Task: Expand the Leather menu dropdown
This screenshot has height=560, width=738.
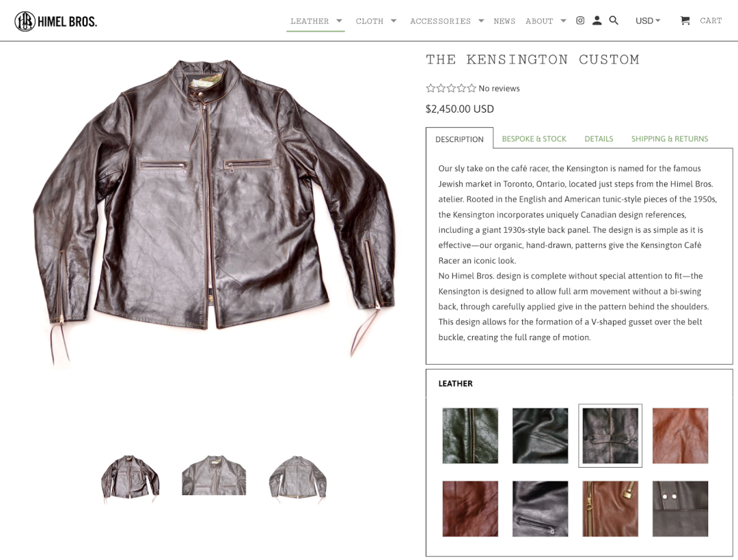Action: (x=339, y=20)
